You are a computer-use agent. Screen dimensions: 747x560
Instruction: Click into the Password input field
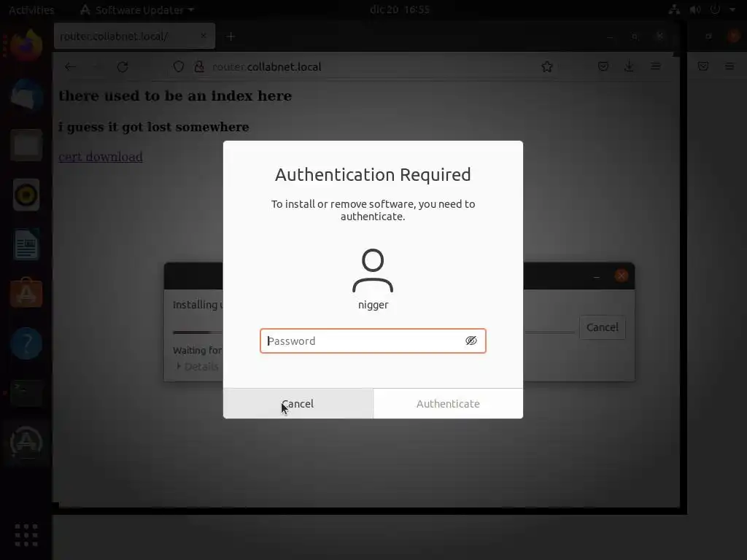pos(373,341)
